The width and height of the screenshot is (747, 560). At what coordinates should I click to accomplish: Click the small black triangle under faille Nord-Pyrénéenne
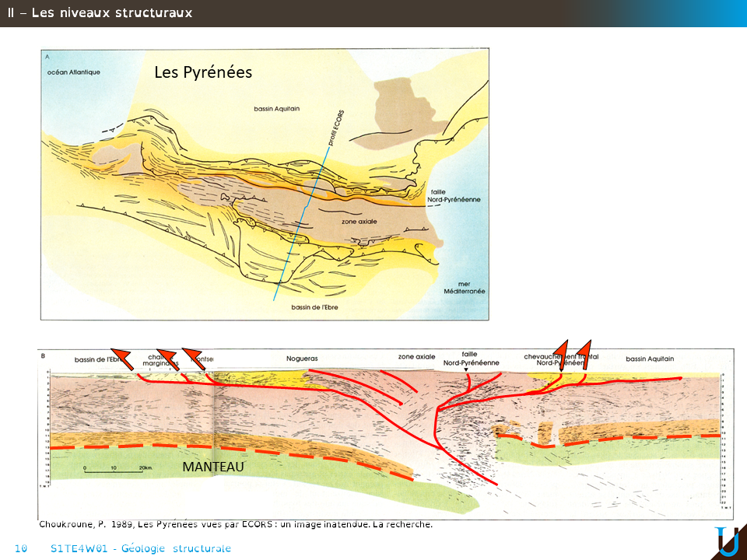[467, 370]
